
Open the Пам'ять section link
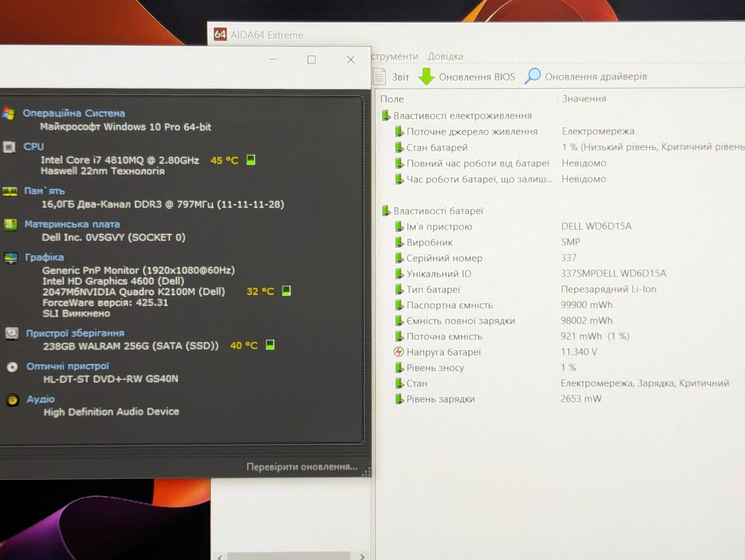44,191
